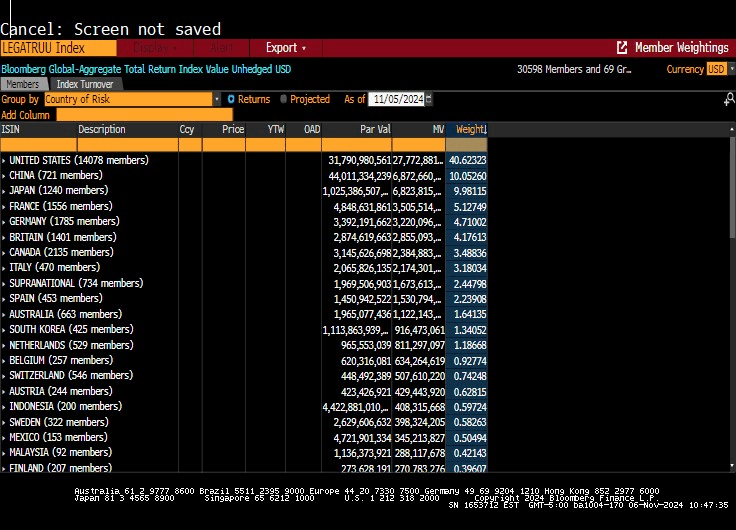
Task: Click the Member Weightings pop-out icon
Action: point(622,47)
